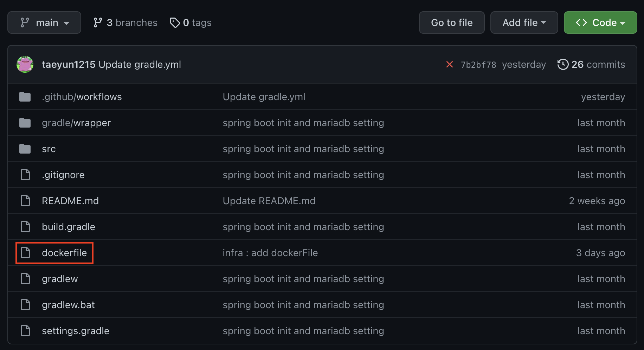Click the gradle/wrapper folder icon
Image resolution: width=644 pixels, height=350 pixels.
[x=25, y=123]
